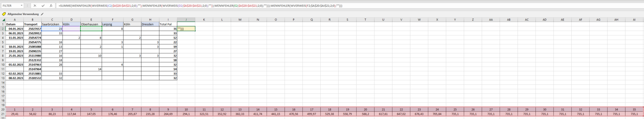Select column AC header
Image resolution: width=644 pixels, height=119 pixels.
tap(527, 20)
